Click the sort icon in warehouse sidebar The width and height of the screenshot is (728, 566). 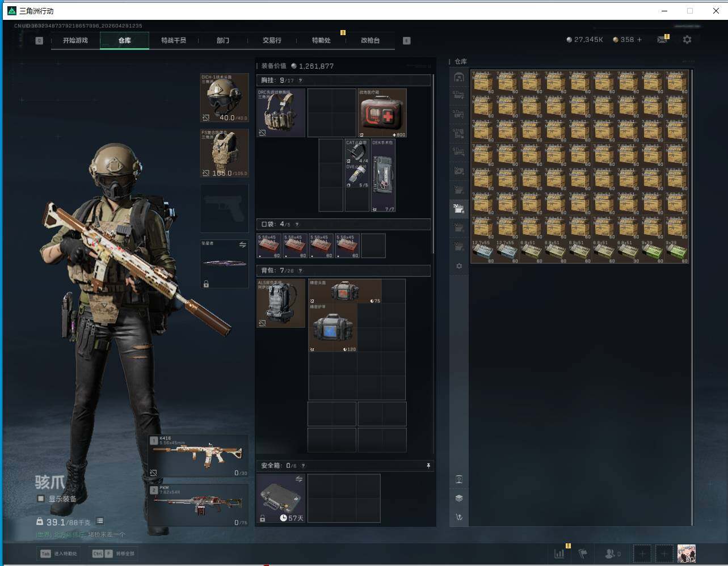tap(459, 517)
